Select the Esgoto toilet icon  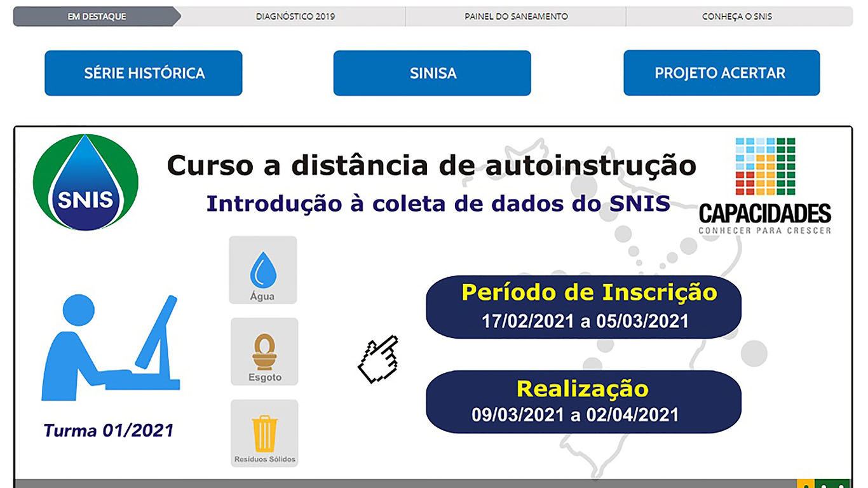264,351
